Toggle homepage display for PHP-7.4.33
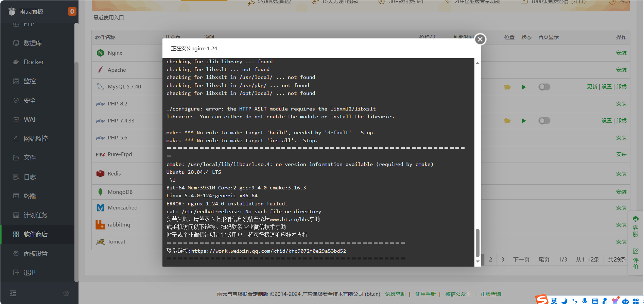The width and height of the screenshot is (644, 304). click(x=544, y=121)
